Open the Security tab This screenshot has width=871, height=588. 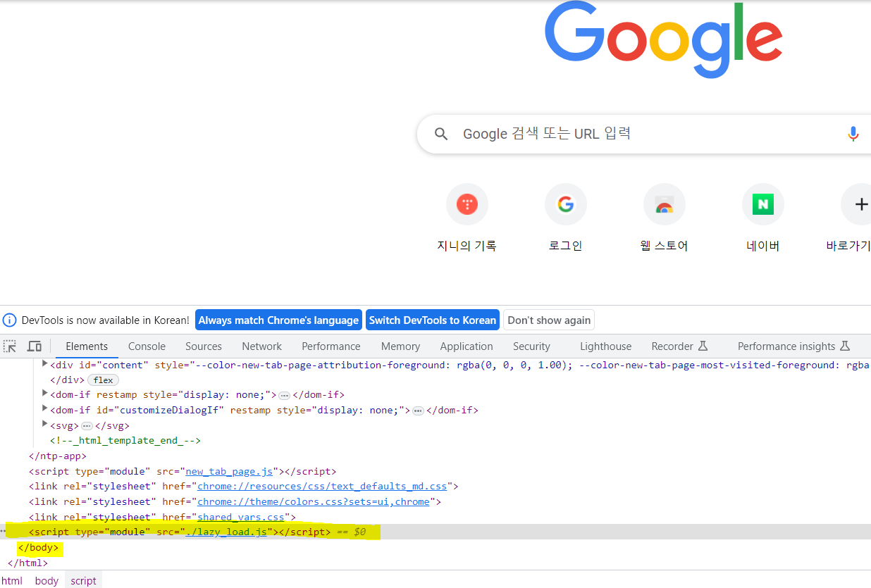531,346
